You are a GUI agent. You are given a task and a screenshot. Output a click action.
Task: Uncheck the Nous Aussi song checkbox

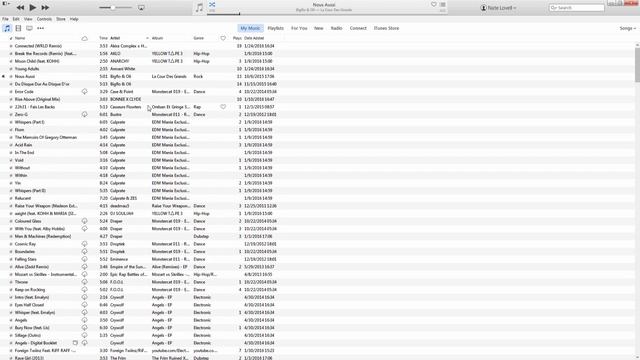tap(11, 77)
